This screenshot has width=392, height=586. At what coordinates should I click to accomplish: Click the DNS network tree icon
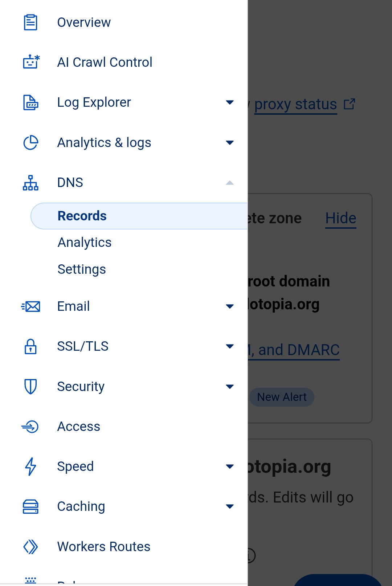pyautogui.click(x=30, y=183)
